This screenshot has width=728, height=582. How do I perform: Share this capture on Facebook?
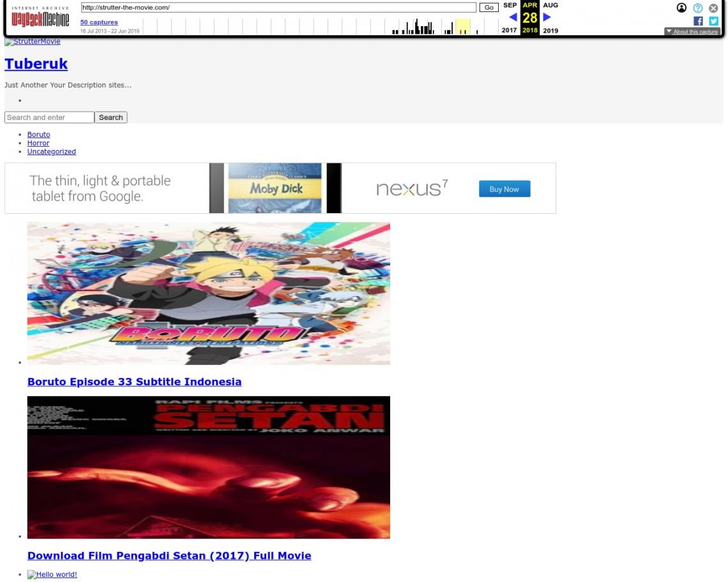click(x=698, y=21)
